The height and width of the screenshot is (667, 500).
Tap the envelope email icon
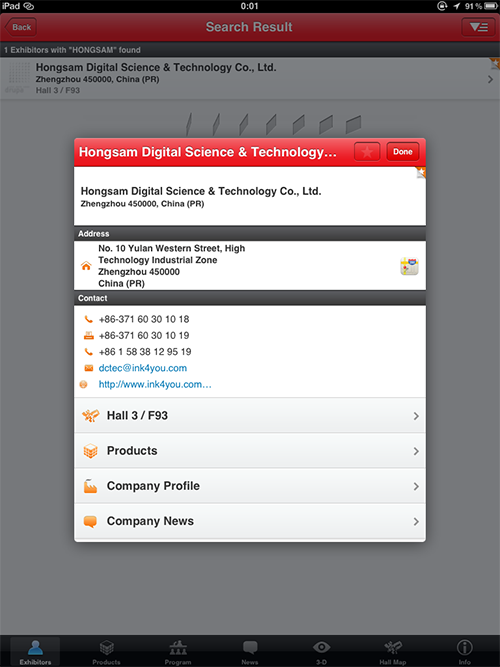[x=89, y=368]
